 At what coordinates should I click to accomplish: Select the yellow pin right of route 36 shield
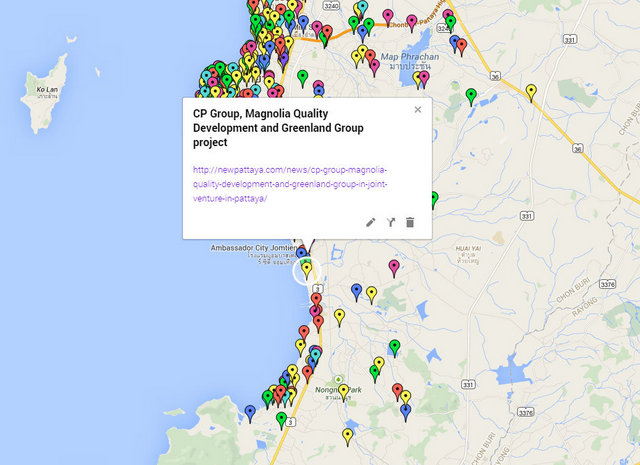point(531,92)
